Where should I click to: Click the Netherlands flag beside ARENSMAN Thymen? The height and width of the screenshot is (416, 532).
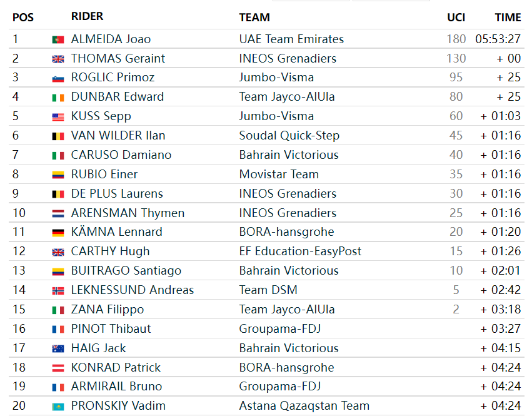(58, 213)
